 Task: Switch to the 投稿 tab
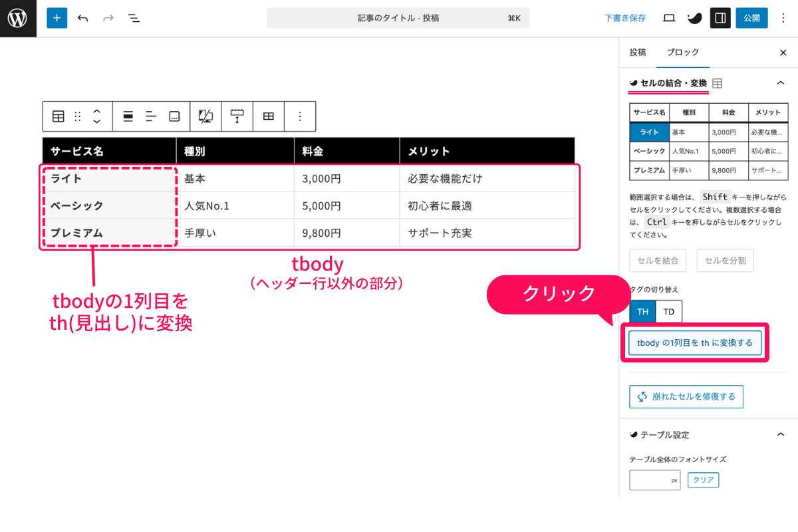click(x=638, y=53)
